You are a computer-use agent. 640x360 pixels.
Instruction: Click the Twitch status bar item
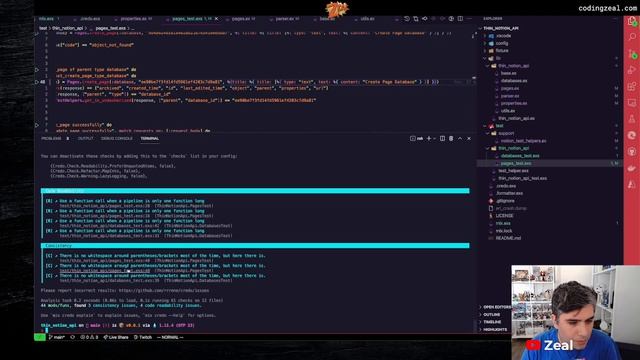[x=143, y=338]
